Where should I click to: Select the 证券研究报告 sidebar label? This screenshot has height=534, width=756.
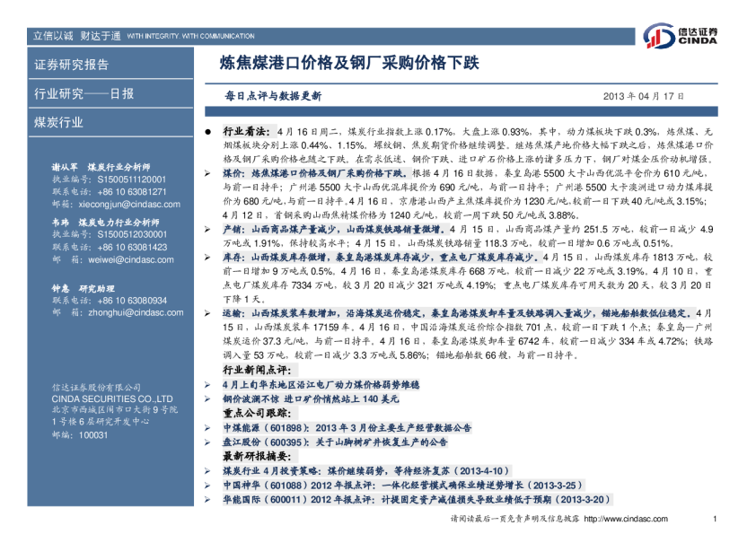point(71,65)
